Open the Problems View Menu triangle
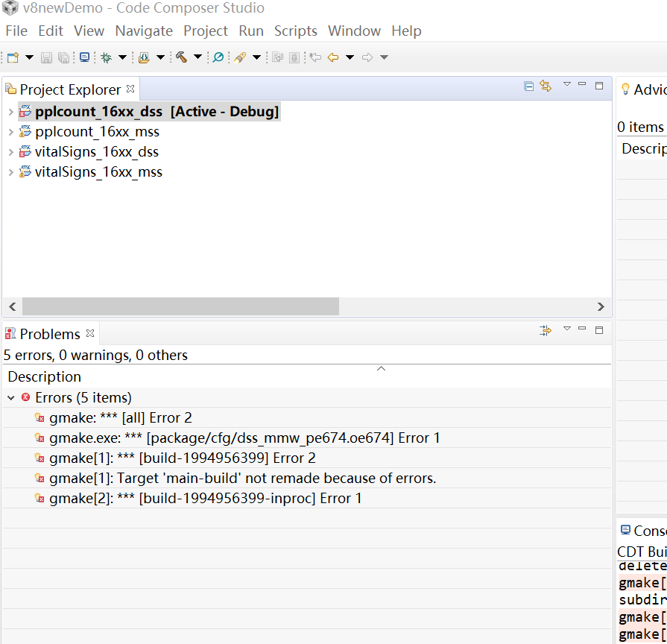 click(x=567, y=329)
